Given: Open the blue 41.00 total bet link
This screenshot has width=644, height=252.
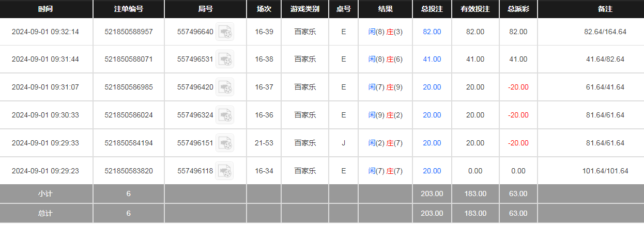Looking at the screenshot, I should 432,60.
